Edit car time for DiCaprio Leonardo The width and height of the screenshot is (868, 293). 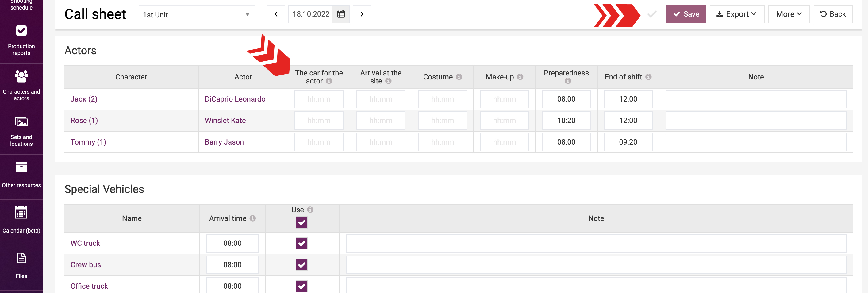pyautogui.click(x=319, y=99)
